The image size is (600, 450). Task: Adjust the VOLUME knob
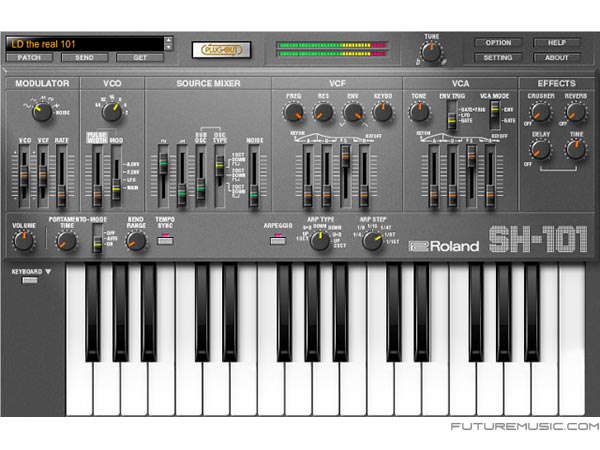click(24, 241)
